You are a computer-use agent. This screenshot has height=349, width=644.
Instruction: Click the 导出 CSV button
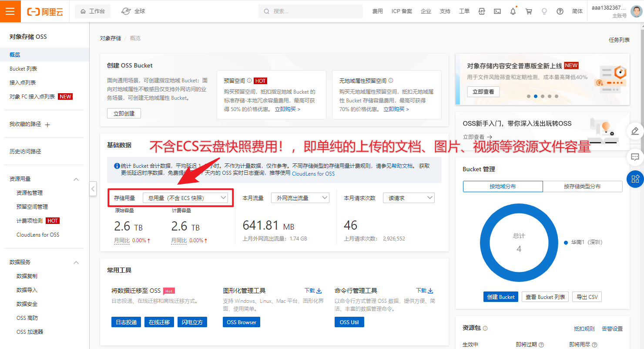587,297
